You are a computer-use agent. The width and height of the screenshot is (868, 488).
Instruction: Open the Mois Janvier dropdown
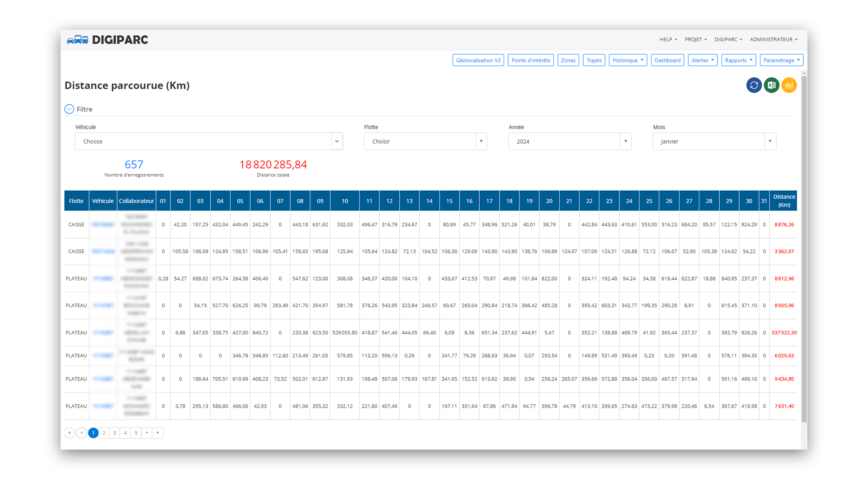(x=714, y=141)
